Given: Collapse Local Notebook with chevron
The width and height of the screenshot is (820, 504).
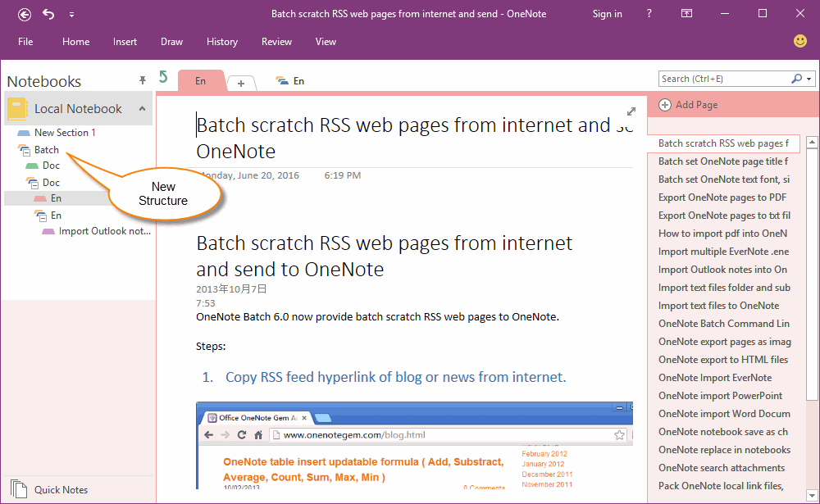Looking at the screenshot, I should [x=142, y=109].
